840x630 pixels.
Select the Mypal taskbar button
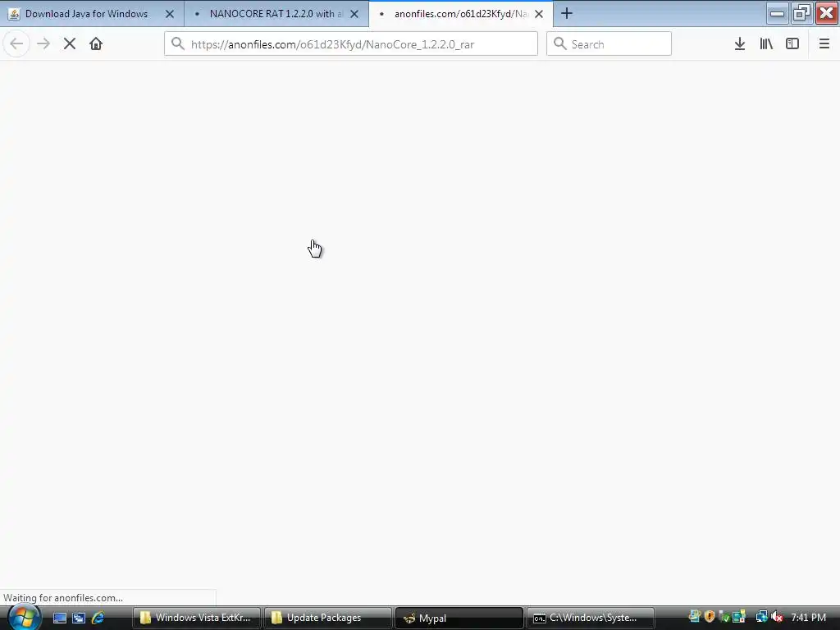tap(459, 618)
